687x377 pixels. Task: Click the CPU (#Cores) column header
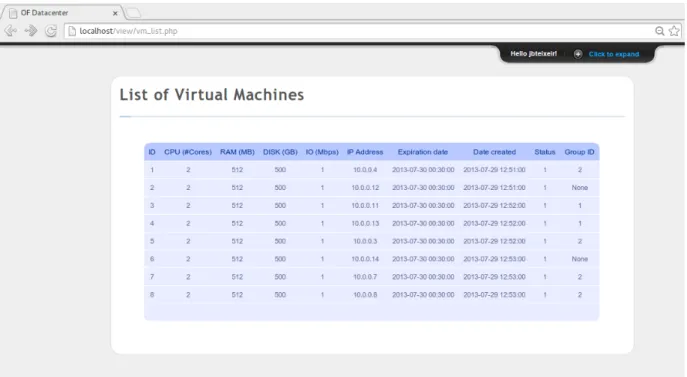(188, 152)
